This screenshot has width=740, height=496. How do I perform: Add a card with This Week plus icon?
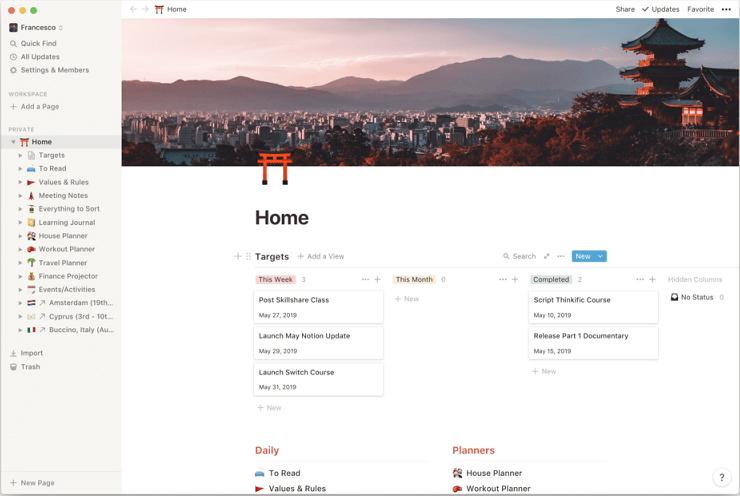point(378,279)
